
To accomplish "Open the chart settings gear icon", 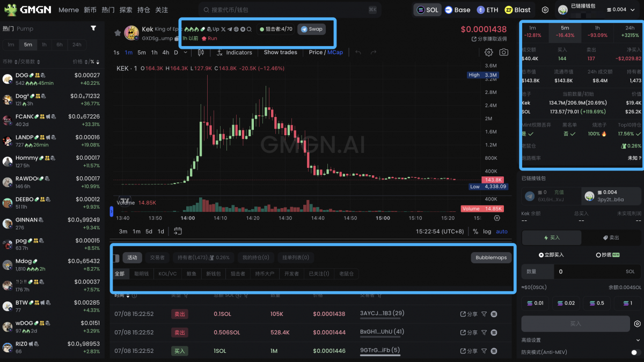I will coord(489,52).
